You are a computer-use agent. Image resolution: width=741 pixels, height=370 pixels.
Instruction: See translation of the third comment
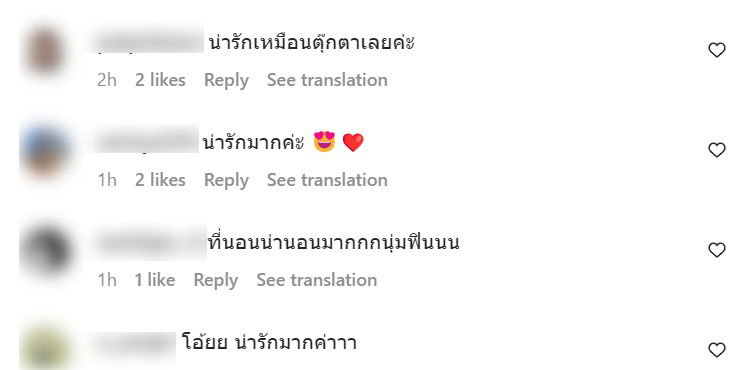pyautogui.click(x=317, y=280)
